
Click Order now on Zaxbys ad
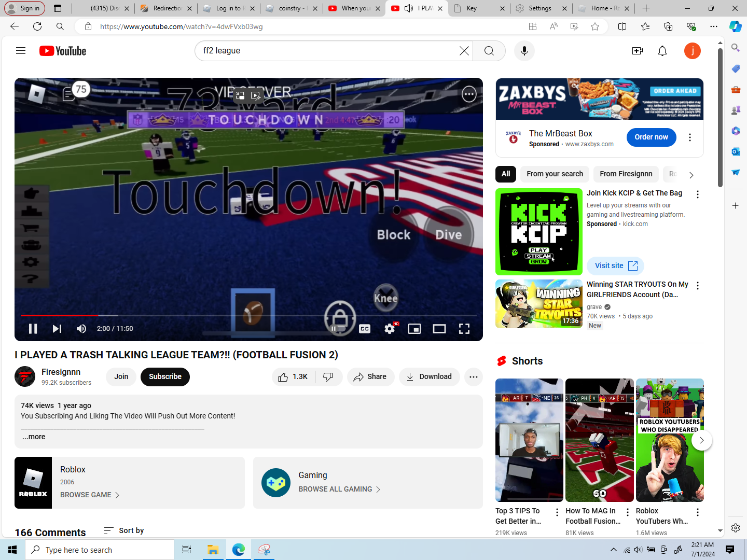pyautogui.click(x=652, y=137)
